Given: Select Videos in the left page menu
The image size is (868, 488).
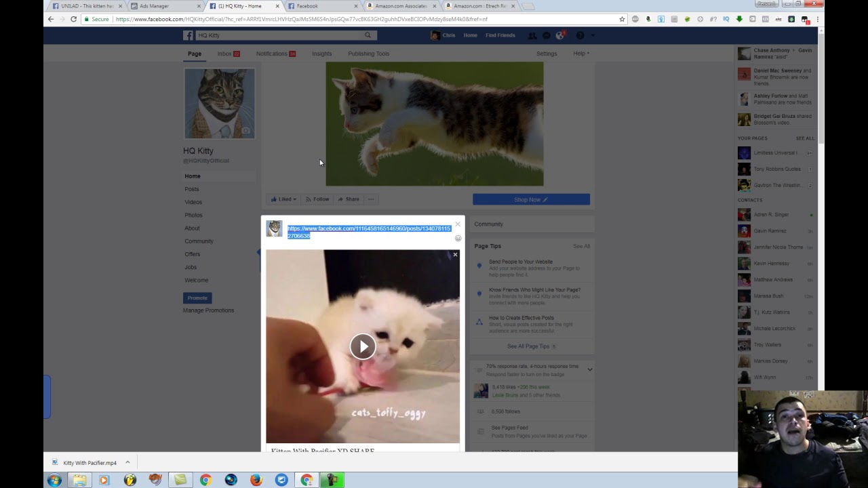Looking at the screenshot, I should [x=193, y=202].
